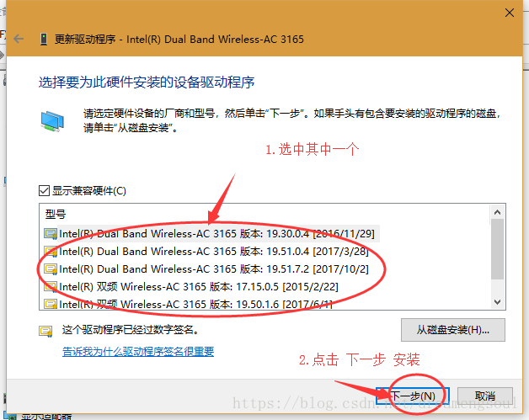Click the 型号 column header
529x420 pixels.
pyautogui.click(x=56, y=214)
